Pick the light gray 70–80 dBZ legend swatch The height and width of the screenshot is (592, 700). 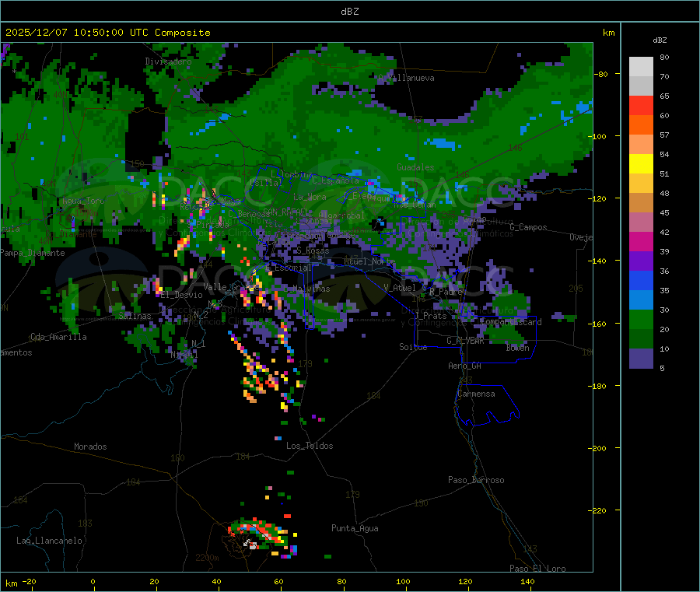pyautogui.click(x=641, y=67)
